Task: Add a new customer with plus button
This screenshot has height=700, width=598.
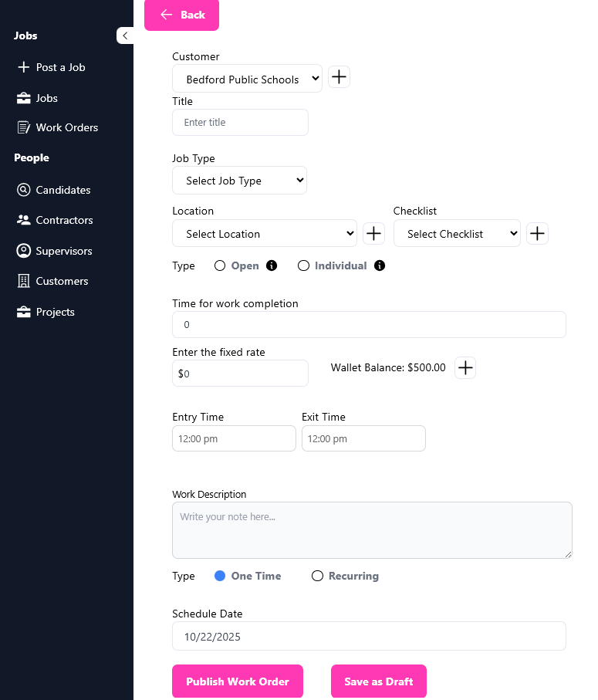Action: tap(340, 77)
